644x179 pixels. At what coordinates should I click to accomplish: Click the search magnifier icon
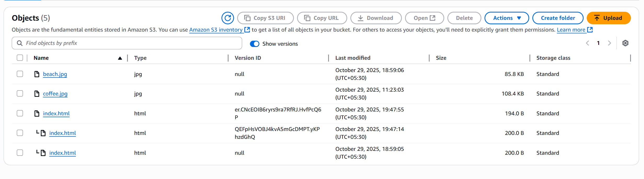click(20, 43)
